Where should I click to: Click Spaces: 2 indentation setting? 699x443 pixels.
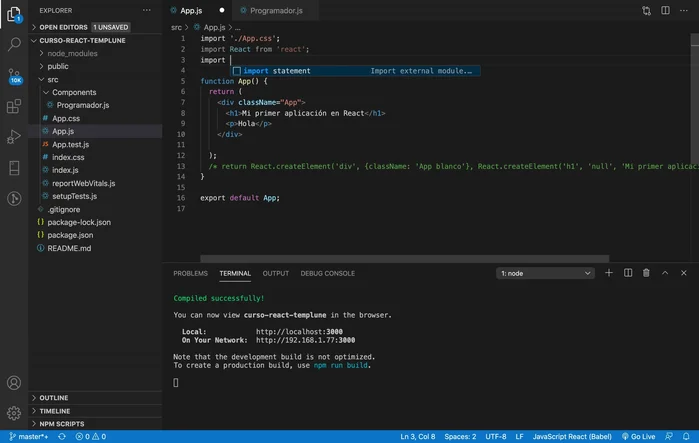[x=460, y=436]
